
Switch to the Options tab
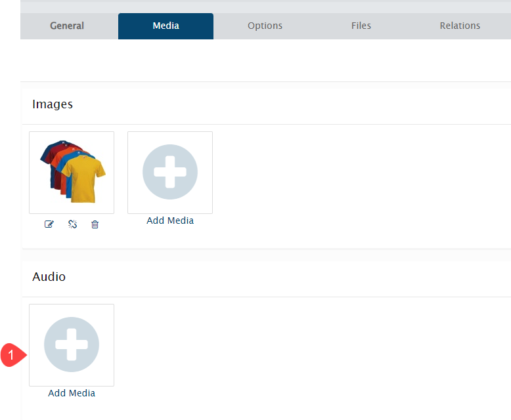[265, 26]
